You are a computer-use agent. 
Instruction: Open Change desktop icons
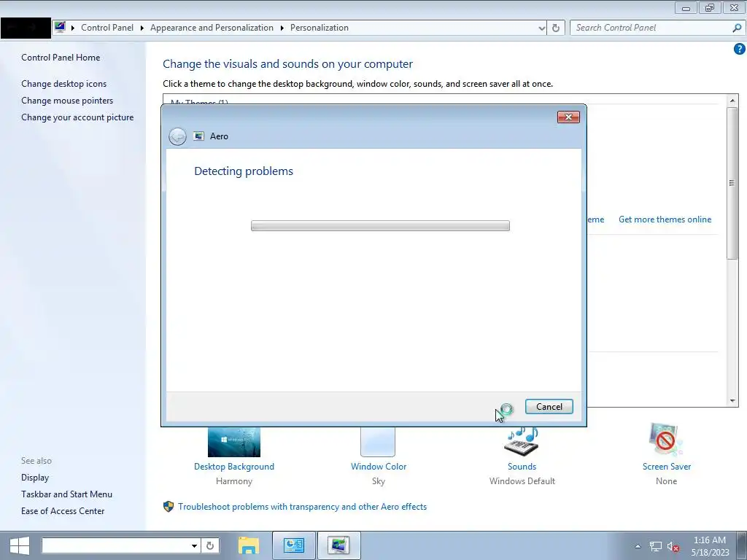tap(64, 84)
